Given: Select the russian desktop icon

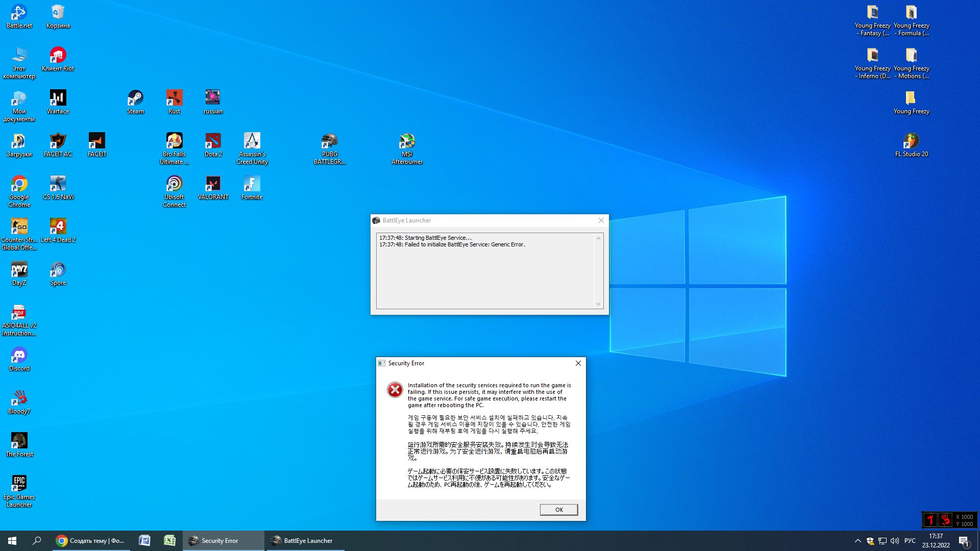Looking at the screenshot, I should pos(213,102).
